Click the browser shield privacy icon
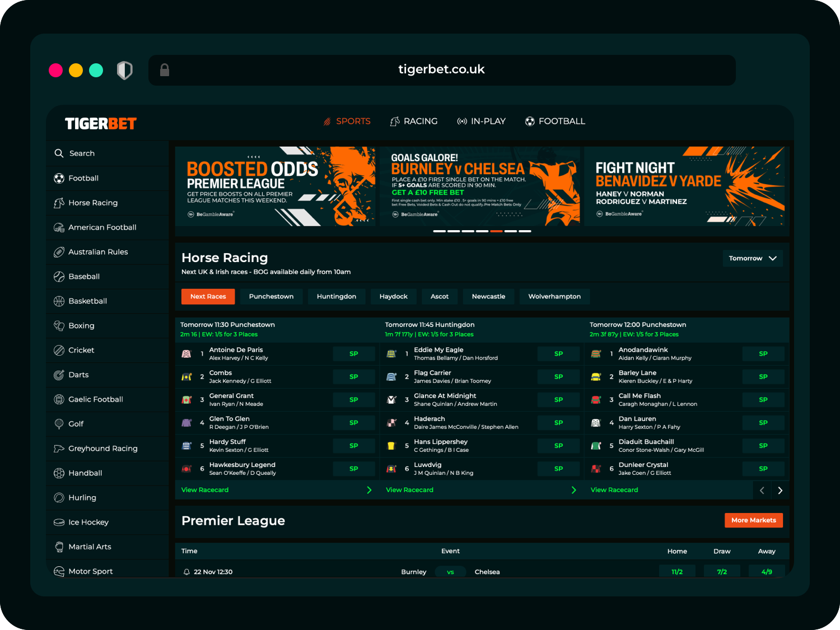 [x=124, y=71]
